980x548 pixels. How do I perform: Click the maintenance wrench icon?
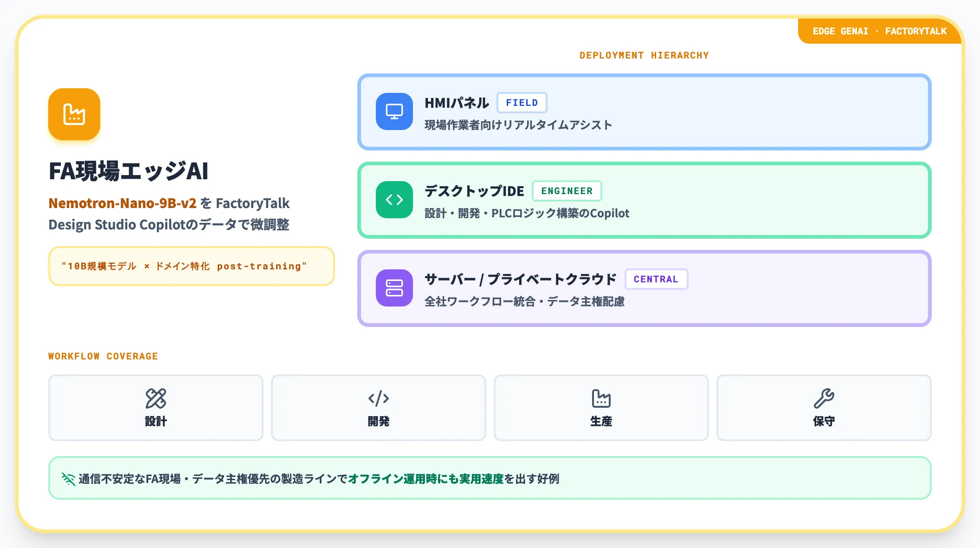pyautogui.click(x=824, y=398)
